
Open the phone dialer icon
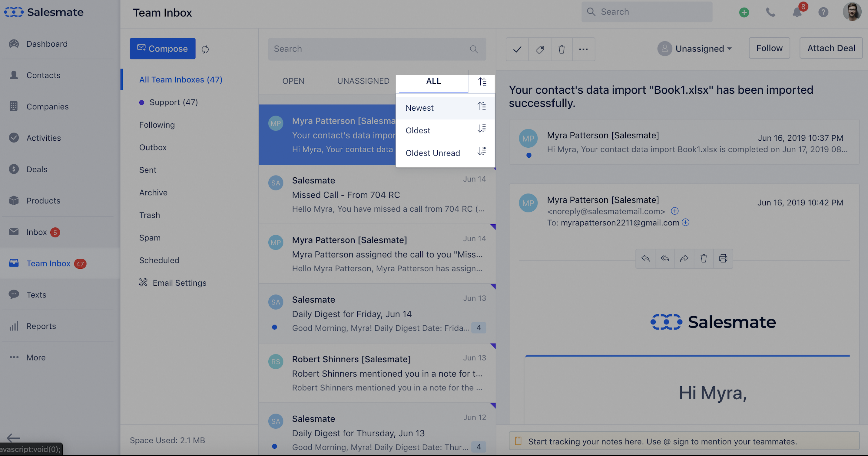pyautogui.click(x=770, y=12)
